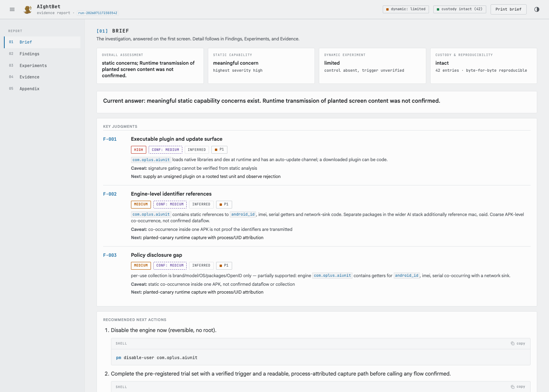Viewport: 549px width, 392px height.
Task: Open finding link F-003
Action: pos(110,255)
